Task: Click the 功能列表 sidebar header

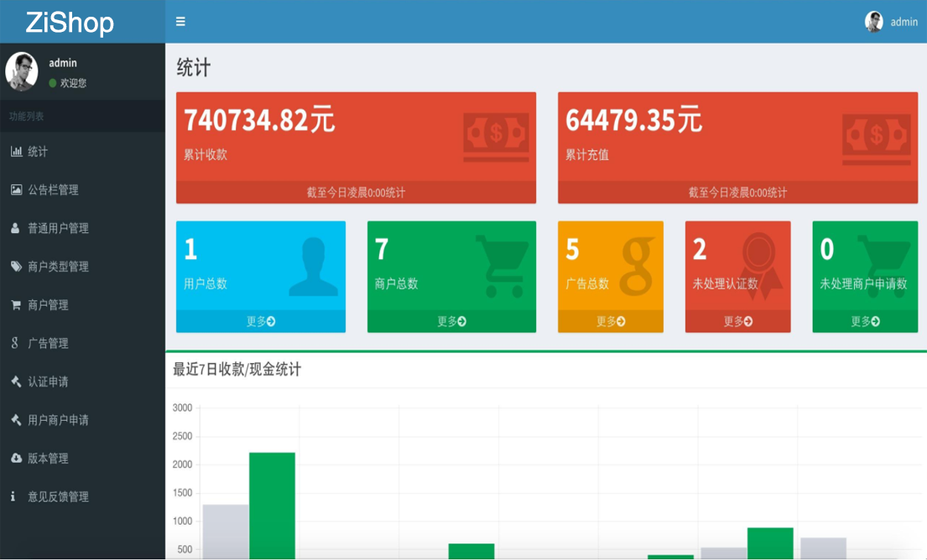Action: tap(27, 117)
